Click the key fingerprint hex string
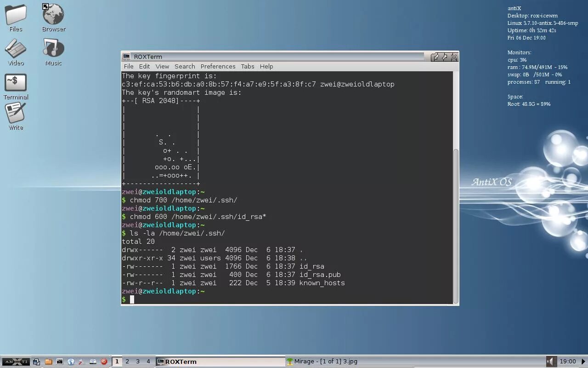The width and height of the screenshot is (588, 368). pyautogui.click(x=219, y=84)
